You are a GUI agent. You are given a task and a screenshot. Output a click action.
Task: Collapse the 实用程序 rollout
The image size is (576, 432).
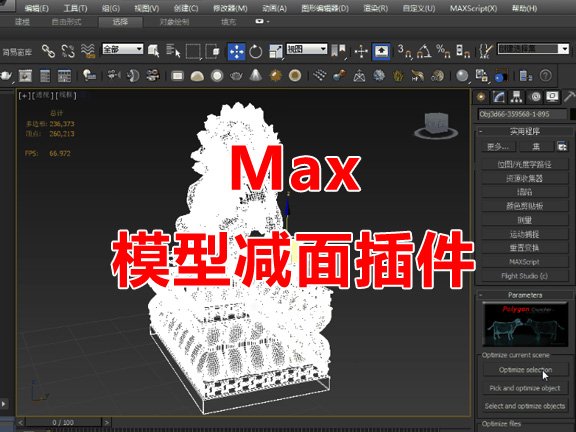click(x=524, y=131)
